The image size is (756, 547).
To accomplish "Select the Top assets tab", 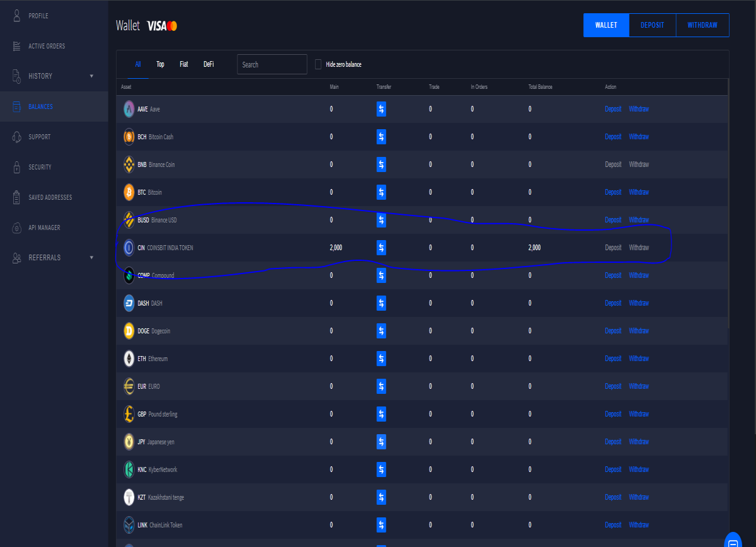I will [160, 64].
